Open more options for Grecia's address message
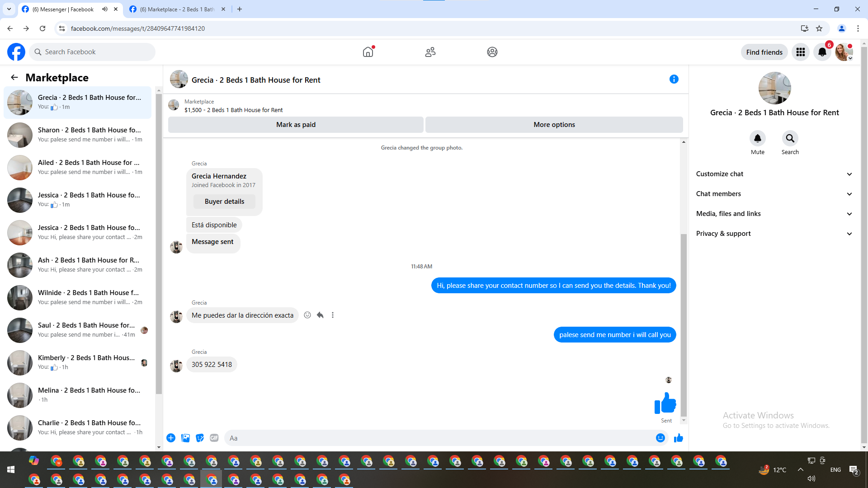The width and height of the screenshot is (868, 488). [x=333, y=315]
